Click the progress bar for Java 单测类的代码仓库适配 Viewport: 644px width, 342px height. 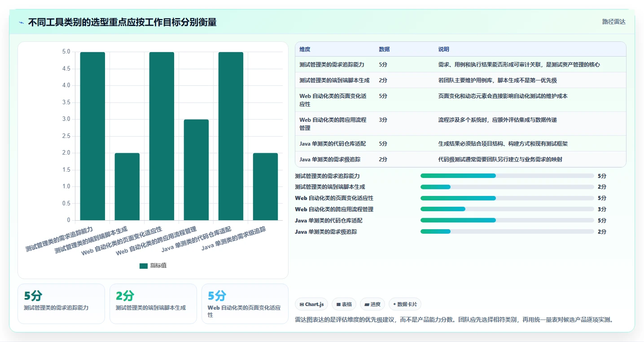click(x=507, y=221)
